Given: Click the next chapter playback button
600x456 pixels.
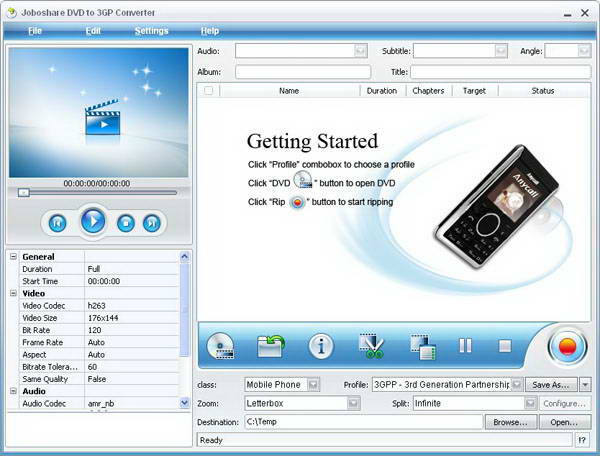Looking at the screenshot, I should coord(152,223).
